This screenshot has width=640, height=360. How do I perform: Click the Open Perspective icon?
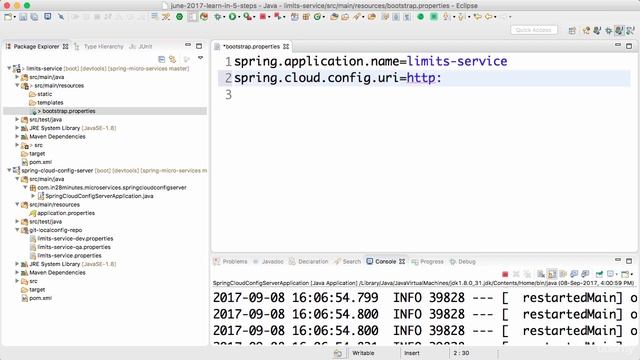(572, 30)
